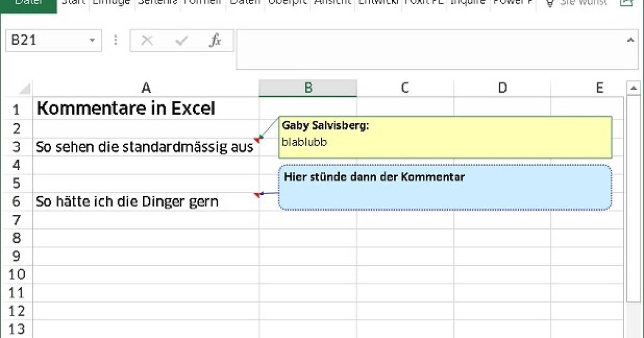Open the Name Box dropdown arrow
The width and height of the screenshot is (644, 338).
(92, 41)
